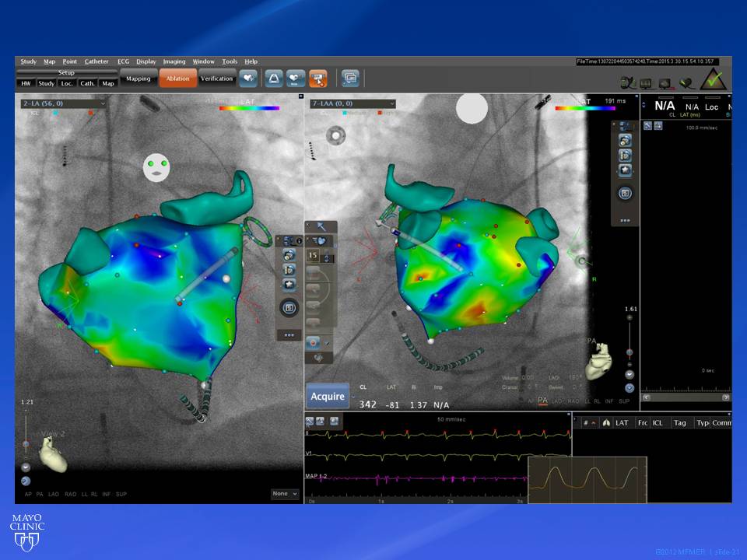
Task: Select the arrow pointer tool above the acquire panel
Action: click(319, 225)
